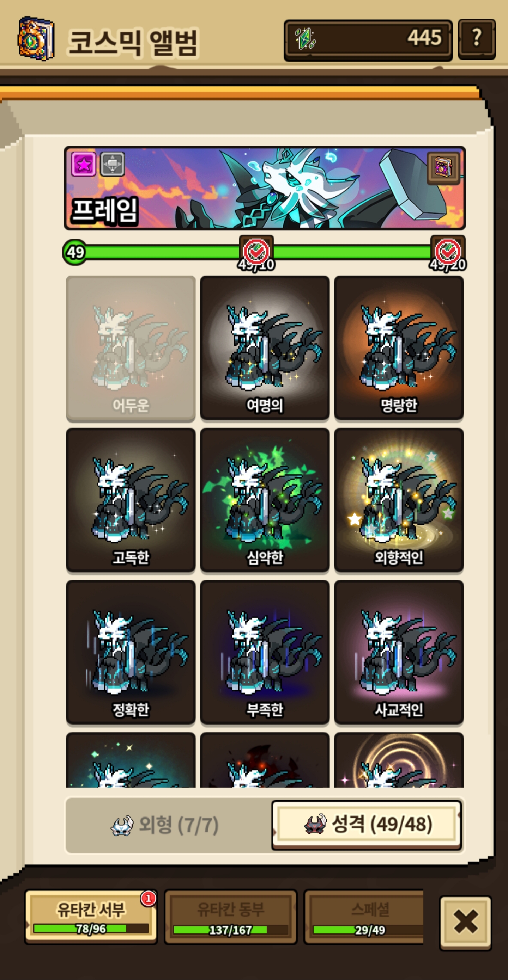Select the 외향적인 dragon card
This screenshot has height=980, width=508.
point(399,500)
